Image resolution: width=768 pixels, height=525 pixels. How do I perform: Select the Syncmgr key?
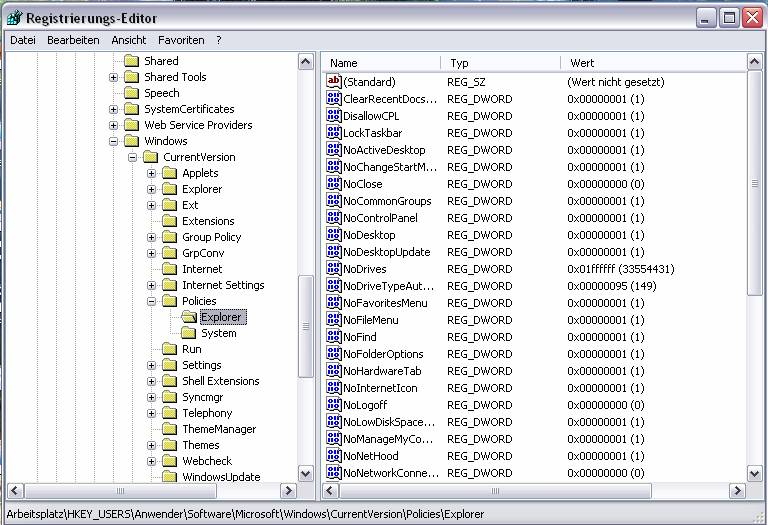[x=203, y=397]
